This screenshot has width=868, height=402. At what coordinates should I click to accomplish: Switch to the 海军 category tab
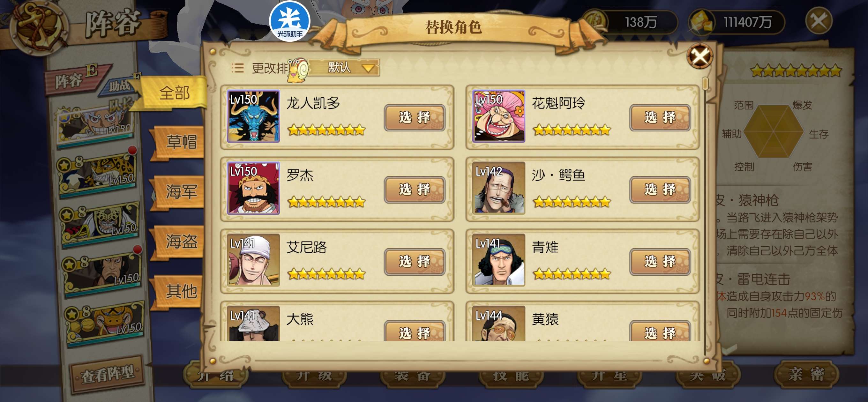pos(181,191)
